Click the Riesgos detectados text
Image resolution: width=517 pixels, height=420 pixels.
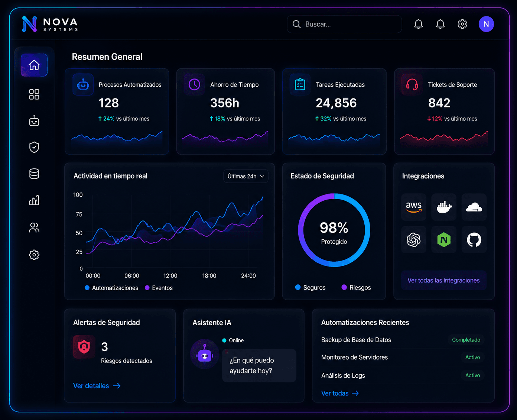127,361
